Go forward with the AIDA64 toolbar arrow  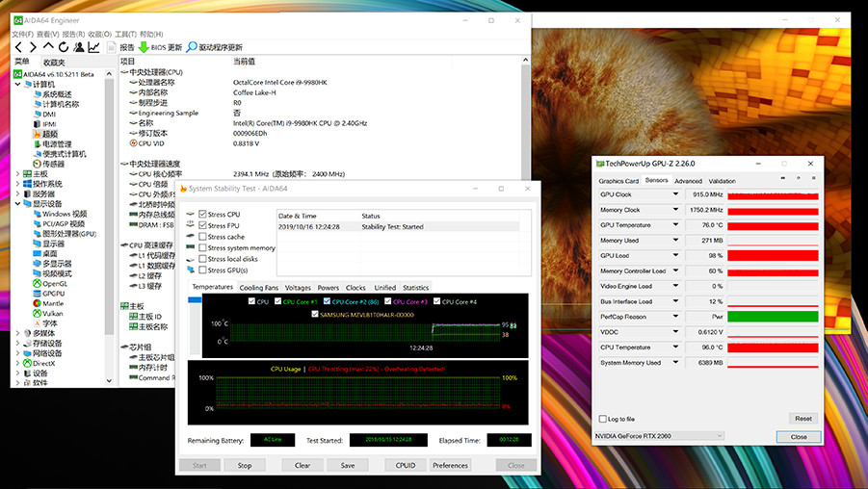[33, 47]
